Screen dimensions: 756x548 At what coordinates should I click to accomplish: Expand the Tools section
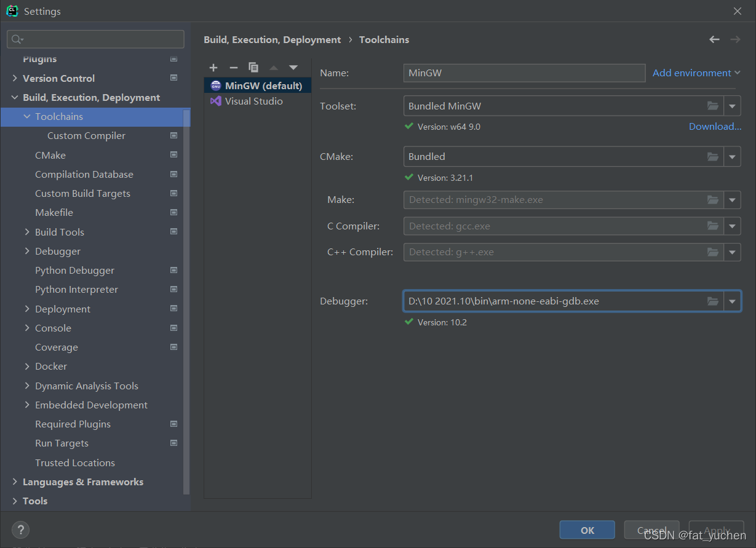(15, 501)
